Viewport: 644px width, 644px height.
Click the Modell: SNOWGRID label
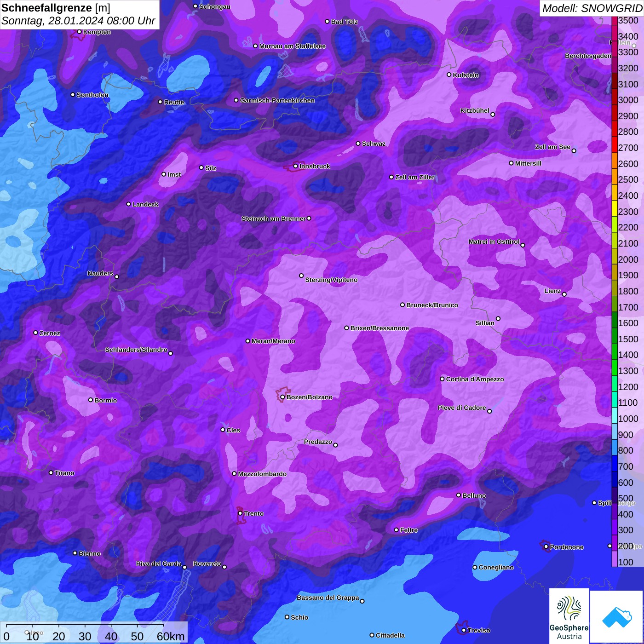pos(592,8)
